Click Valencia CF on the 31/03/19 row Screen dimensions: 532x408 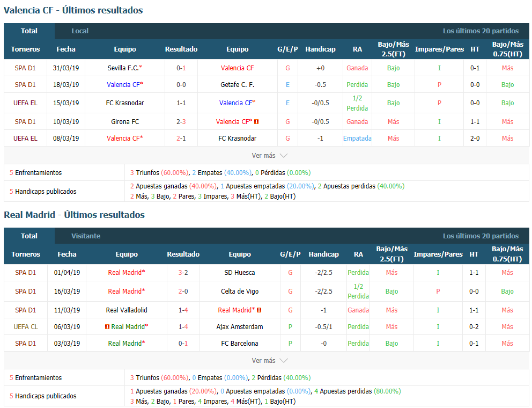pyautogui.click(x=237, y=68)
